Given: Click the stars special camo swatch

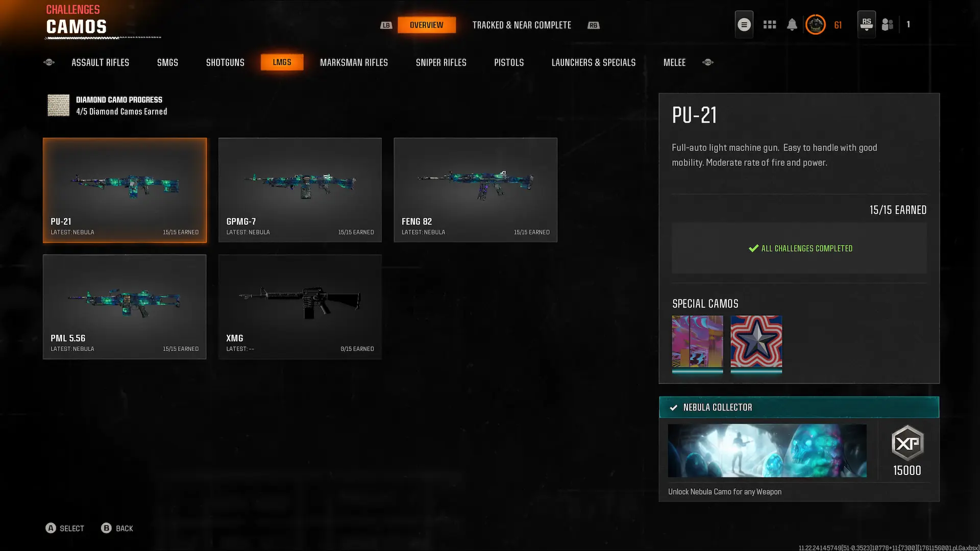Looking at the screenshot, I should (x=756, y=341).
